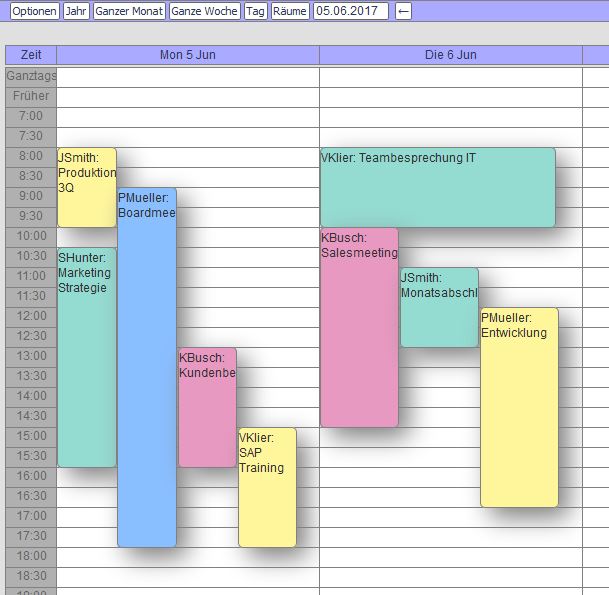Switch to the Jahr view
Viewport: 609px width, 595px height.
click(x=76, y=11)
